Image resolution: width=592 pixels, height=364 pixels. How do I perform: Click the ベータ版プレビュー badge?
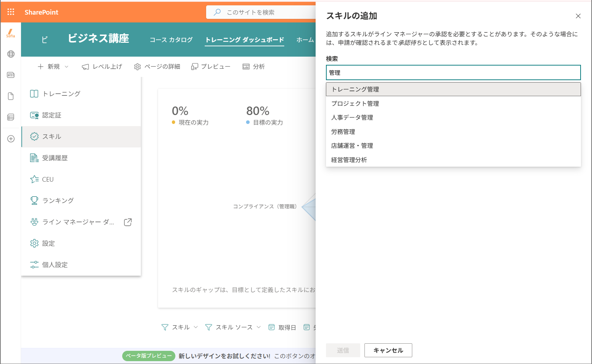pos(149,356)
